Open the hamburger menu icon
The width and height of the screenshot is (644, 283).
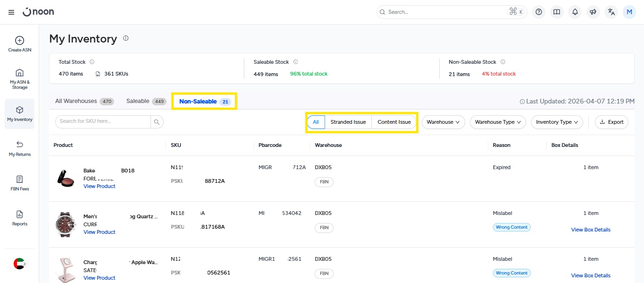11,12
